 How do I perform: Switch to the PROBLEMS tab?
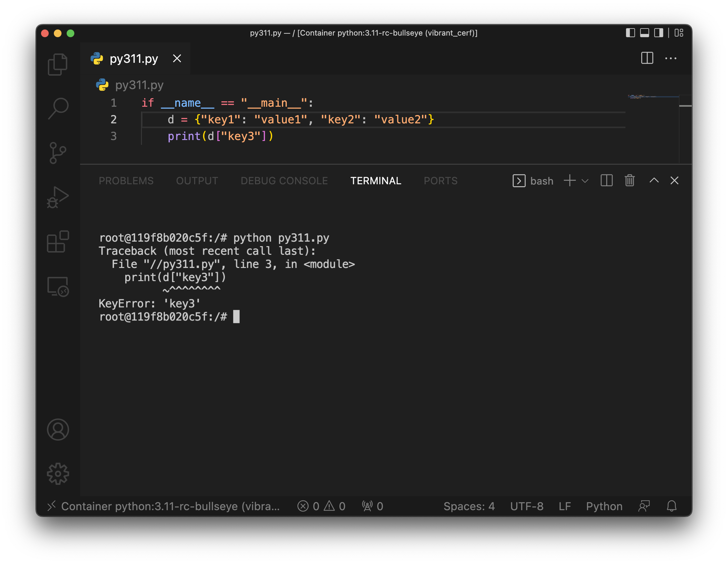[x=126, y=181]
